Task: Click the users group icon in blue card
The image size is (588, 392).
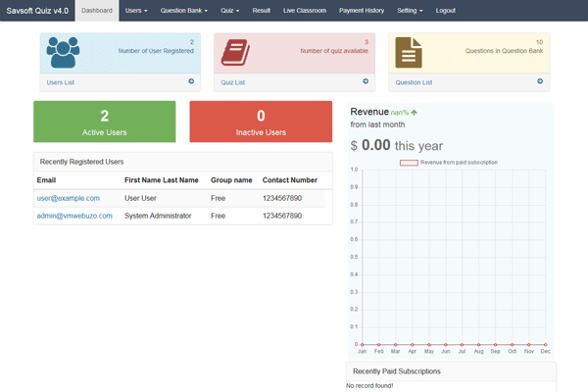Action: (66, 52)
